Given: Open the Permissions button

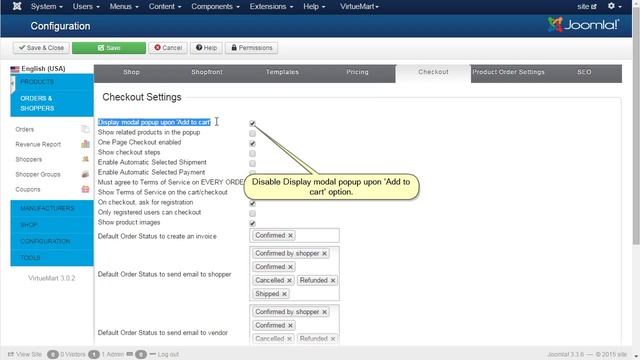Looking at the screenshot, I should pyautogui.click(x=251, y=48).
